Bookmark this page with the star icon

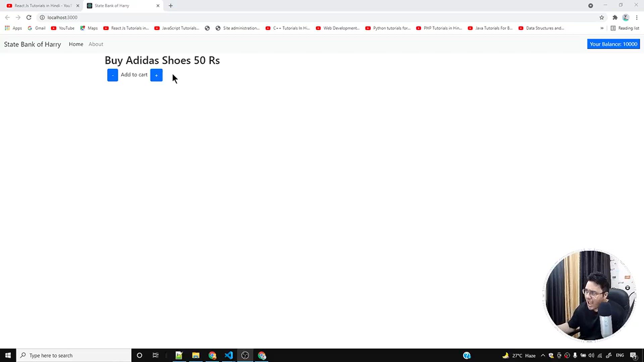[602, 17]
